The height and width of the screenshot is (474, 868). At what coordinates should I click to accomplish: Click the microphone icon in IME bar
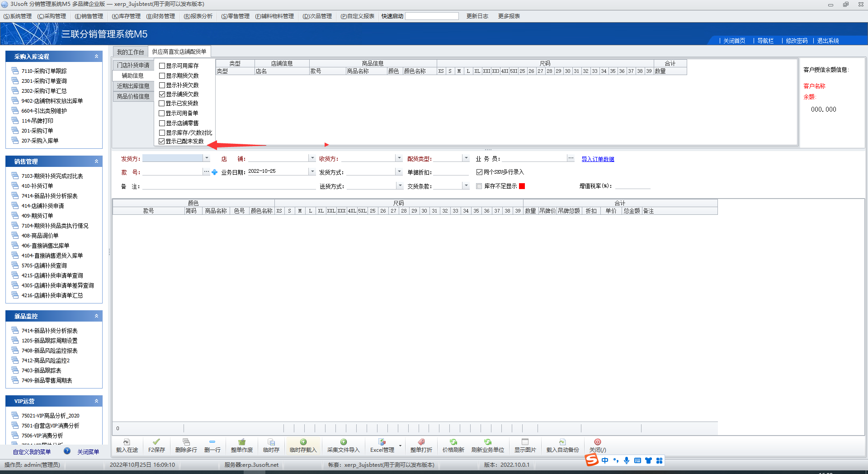coord(627,460)
